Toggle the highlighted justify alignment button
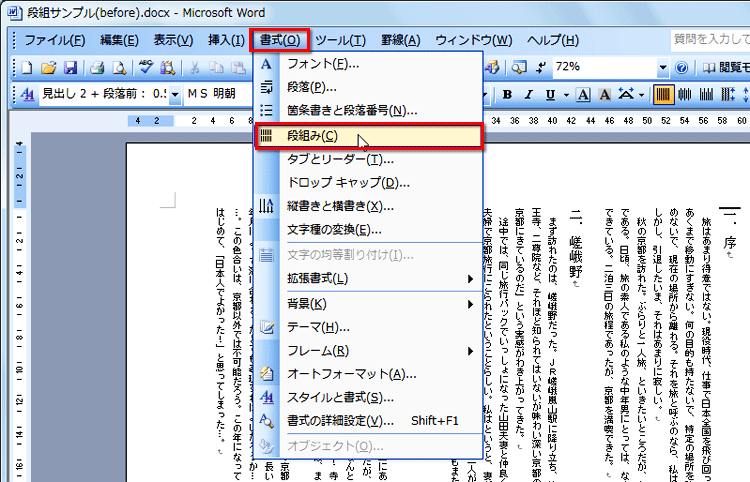 [x=663, y=94]
